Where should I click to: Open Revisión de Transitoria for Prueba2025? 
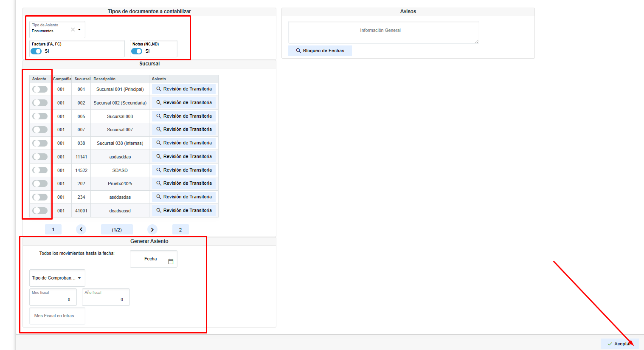pos(184,183)
